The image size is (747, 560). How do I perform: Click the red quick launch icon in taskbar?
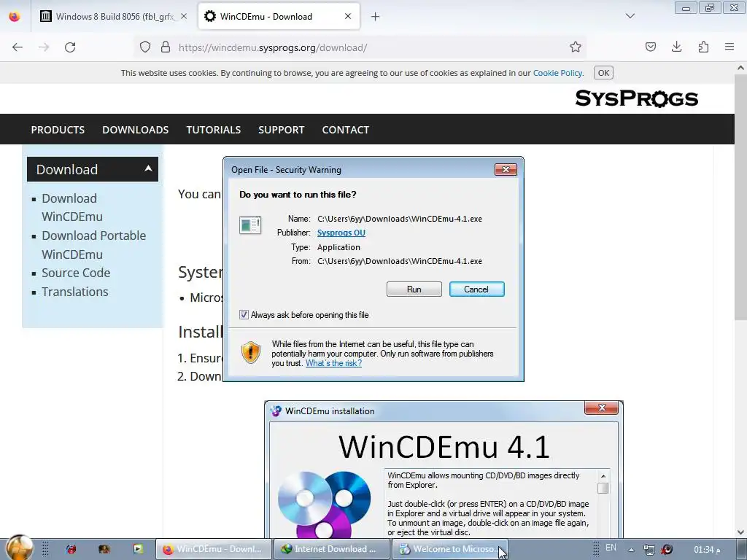tap(71, 549)
